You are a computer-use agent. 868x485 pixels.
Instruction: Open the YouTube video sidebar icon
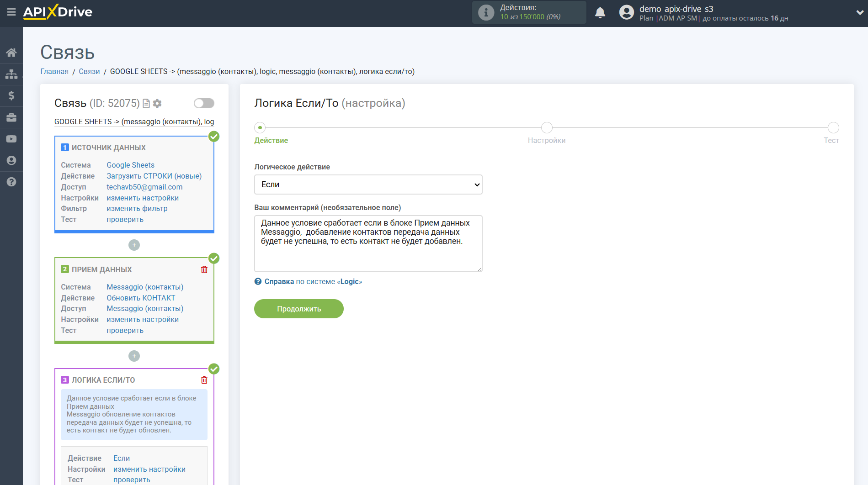(11, 139)
